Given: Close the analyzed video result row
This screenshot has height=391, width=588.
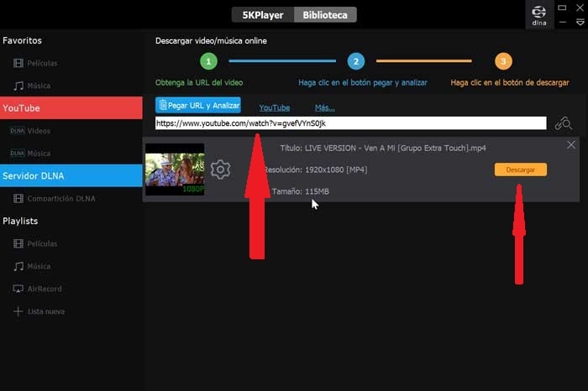Looking at the screenshot, I should coord(570,145).
